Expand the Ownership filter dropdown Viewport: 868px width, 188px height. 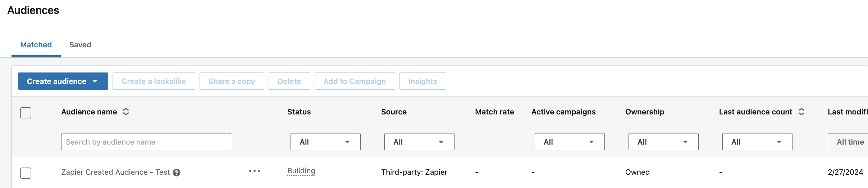[x=663, y=142]
